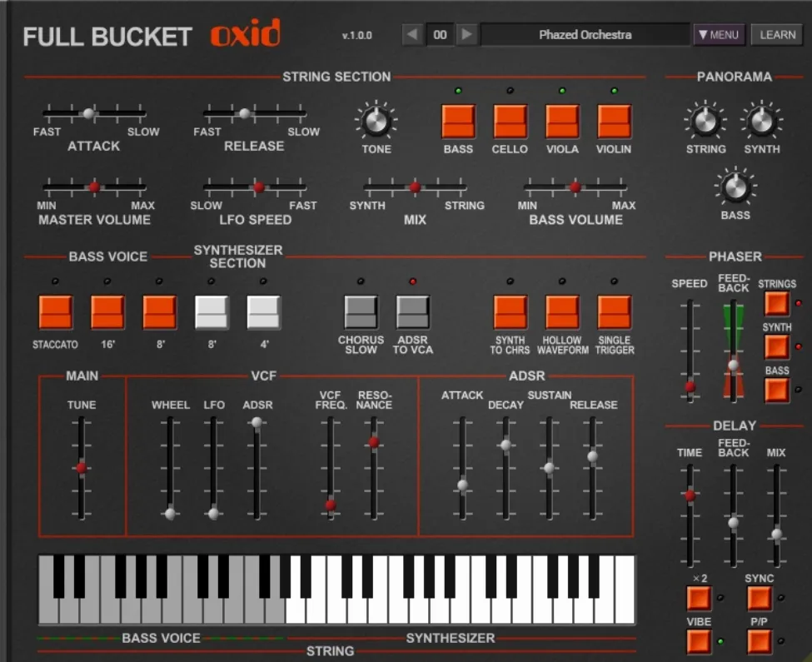812x662 pixels.
Task: Open the Phazed Orchestra preset name field
Action: tap(585, 35)
